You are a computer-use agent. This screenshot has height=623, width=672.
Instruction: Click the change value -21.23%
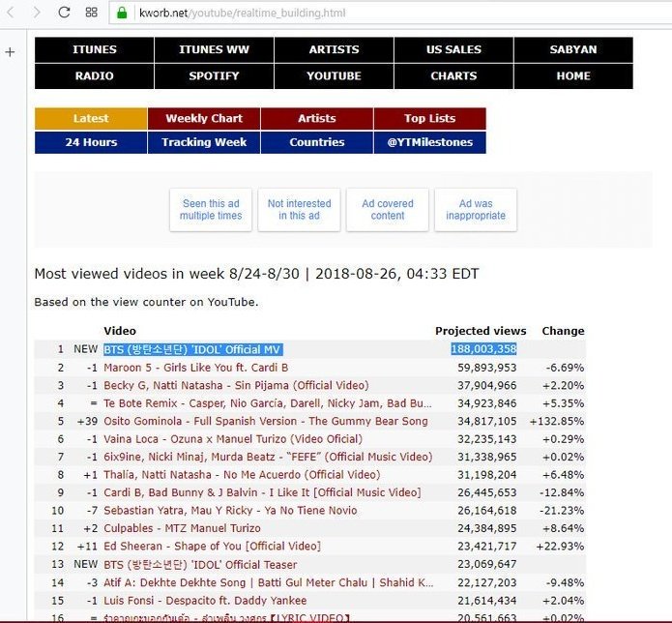coord(562,511)
